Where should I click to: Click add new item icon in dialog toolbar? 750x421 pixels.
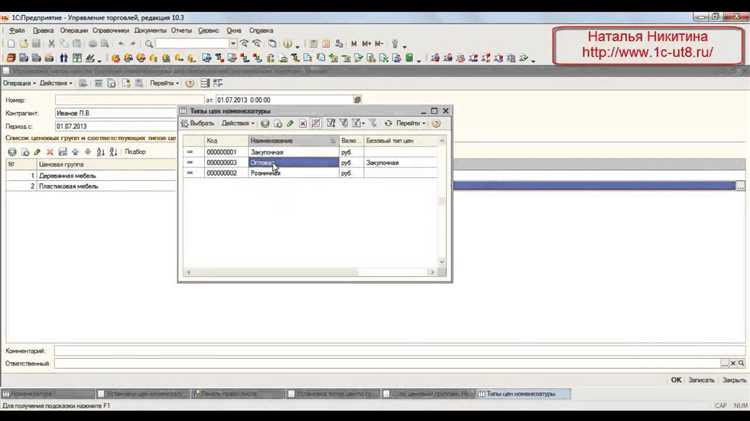point(265,123)
